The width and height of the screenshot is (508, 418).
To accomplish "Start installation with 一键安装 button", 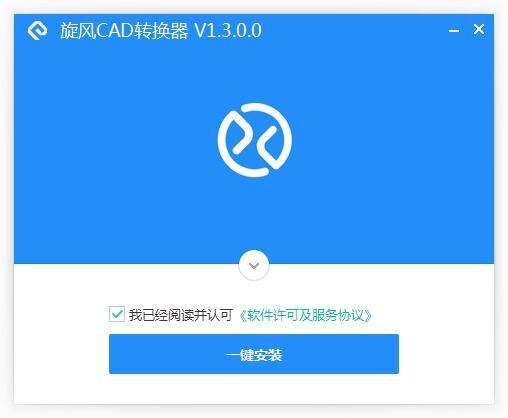I will point(254,354).
